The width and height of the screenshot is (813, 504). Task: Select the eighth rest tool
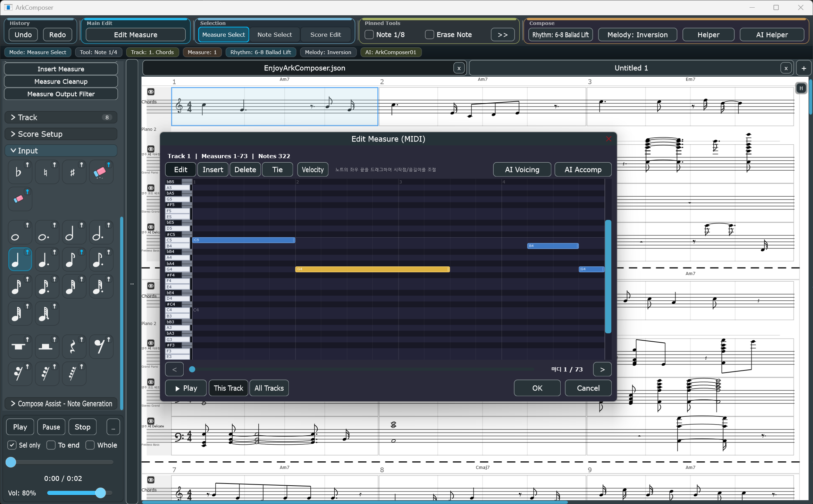coord(101,347)
